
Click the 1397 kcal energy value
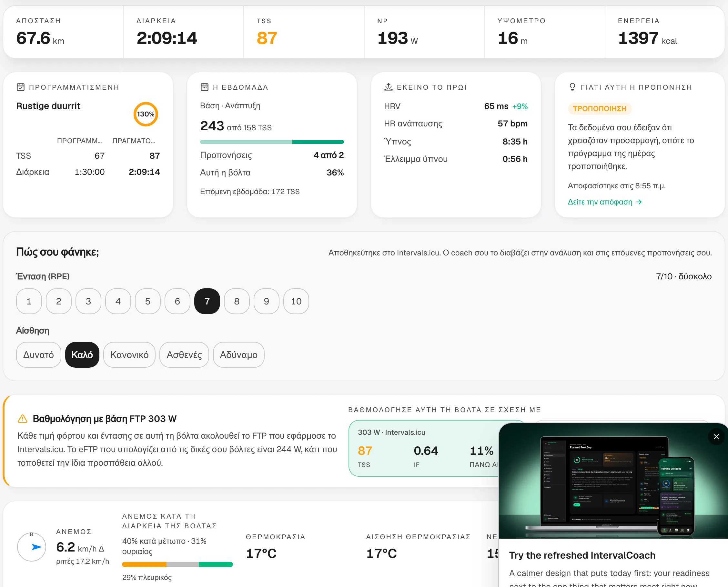(647, 38)
